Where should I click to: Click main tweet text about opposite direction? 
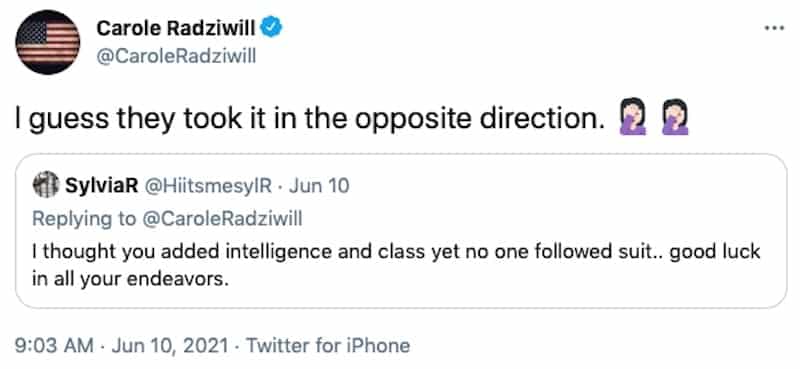(x=307, y=120)
